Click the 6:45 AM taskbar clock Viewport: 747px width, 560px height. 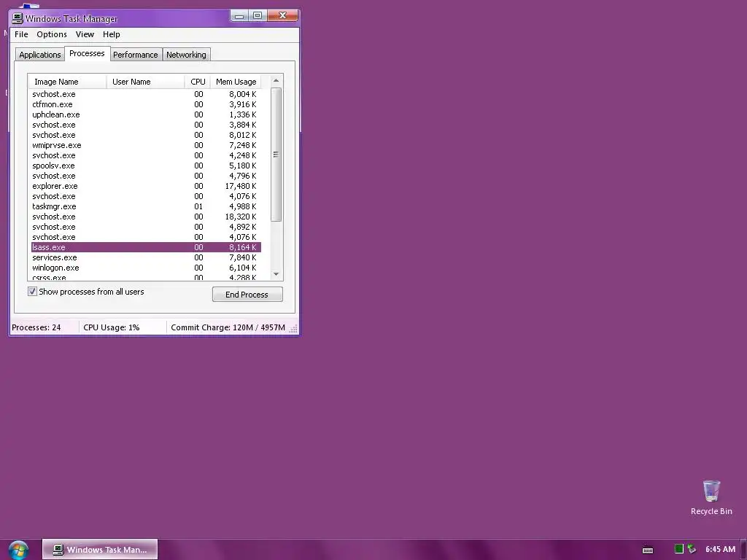click(720, 549)
